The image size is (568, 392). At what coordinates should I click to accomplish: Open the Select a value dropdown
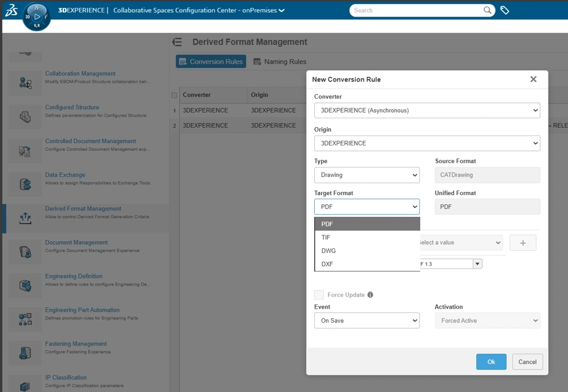click(461, 242)
